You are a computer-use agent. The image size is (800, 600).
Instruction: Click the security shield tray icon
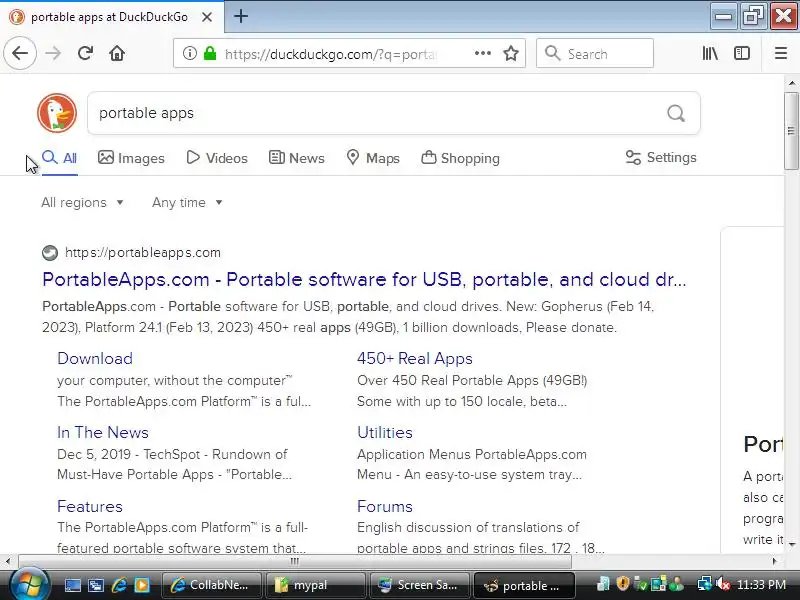622,584
